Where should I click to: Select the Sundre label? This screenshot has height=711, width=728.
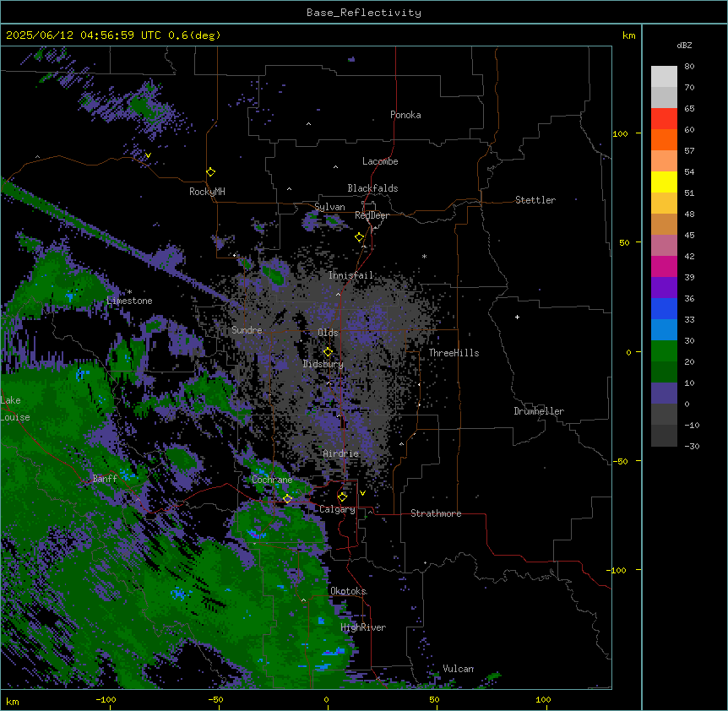point(247,330)
